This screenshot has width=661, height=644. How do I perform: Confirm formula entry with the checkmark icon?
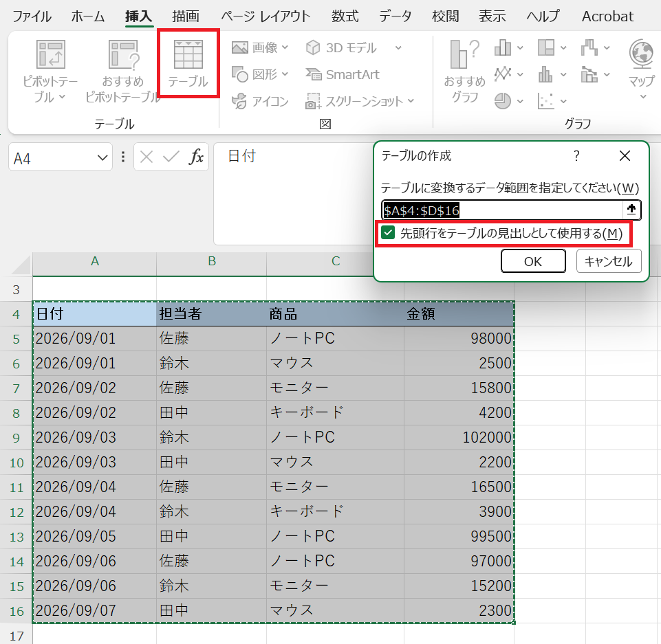point(171,157)
